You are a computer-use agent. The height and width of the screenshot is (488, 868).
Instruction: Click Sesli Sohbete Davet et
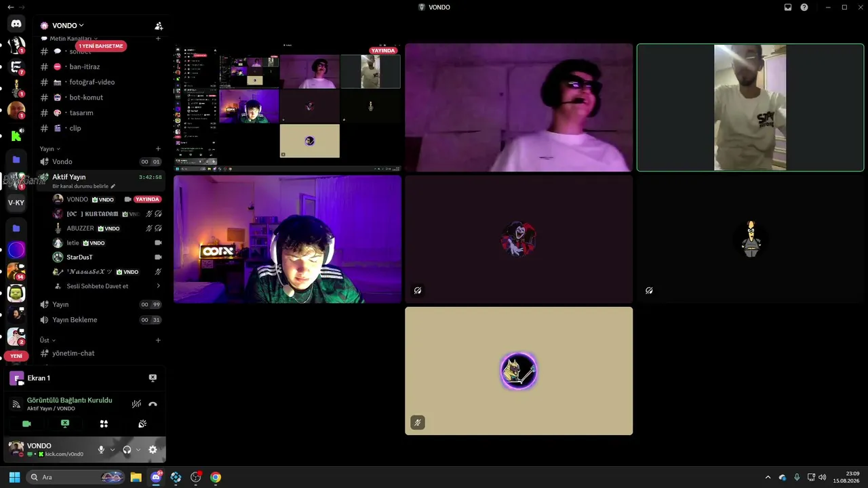tap(97, 286)
